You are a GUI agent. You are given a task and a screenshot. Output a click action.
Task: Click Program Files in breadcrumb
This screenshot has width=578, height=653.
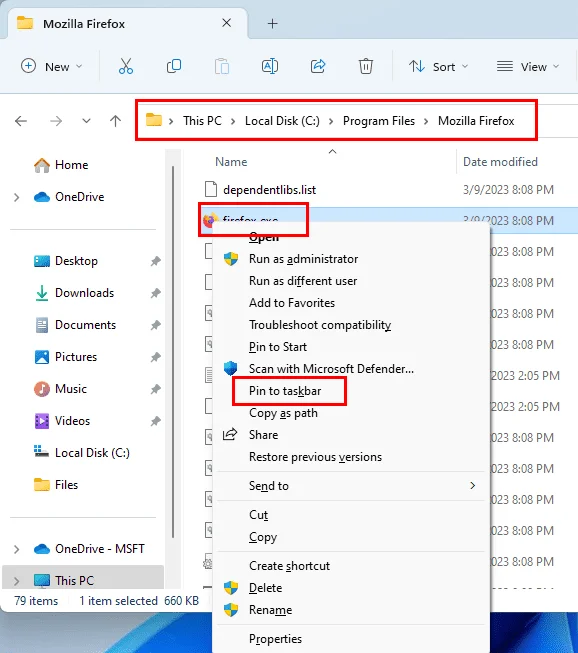(379, 121)
